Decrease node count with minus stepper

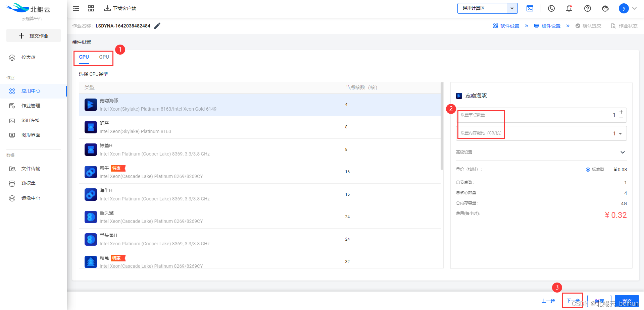[x=621, y=118]
